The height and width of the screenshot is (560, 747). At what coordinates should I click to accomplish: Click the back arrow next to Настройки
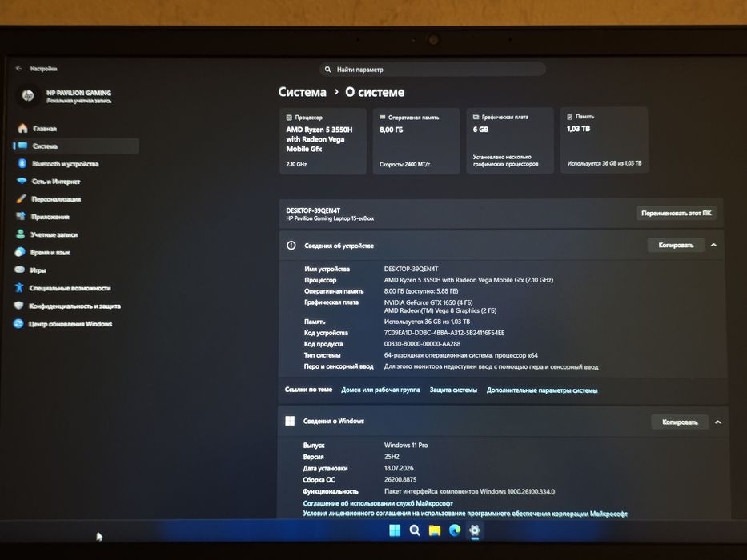tap(18, 69)
